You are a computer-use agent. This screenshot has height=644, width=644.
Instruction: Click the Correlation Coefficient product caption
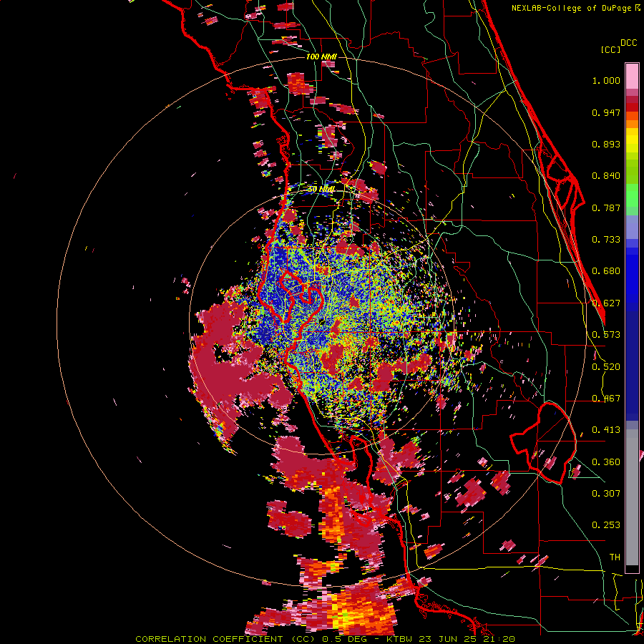326,639
